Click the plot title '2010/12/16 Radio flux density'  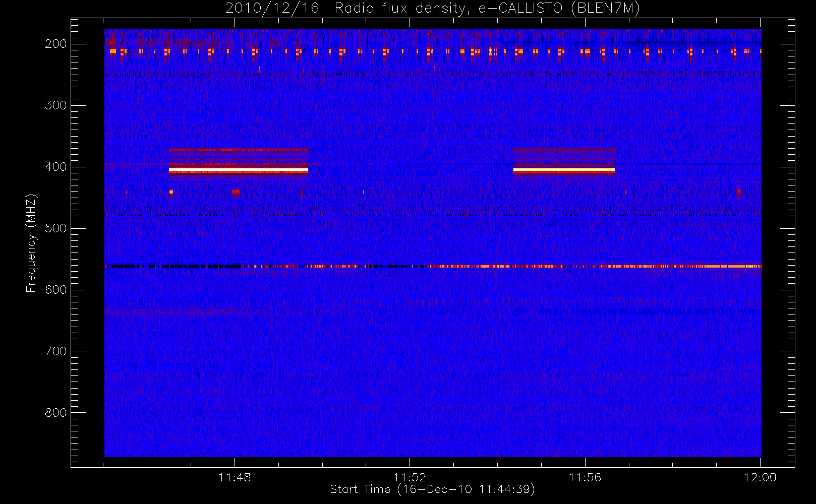[x=432, y=9]
